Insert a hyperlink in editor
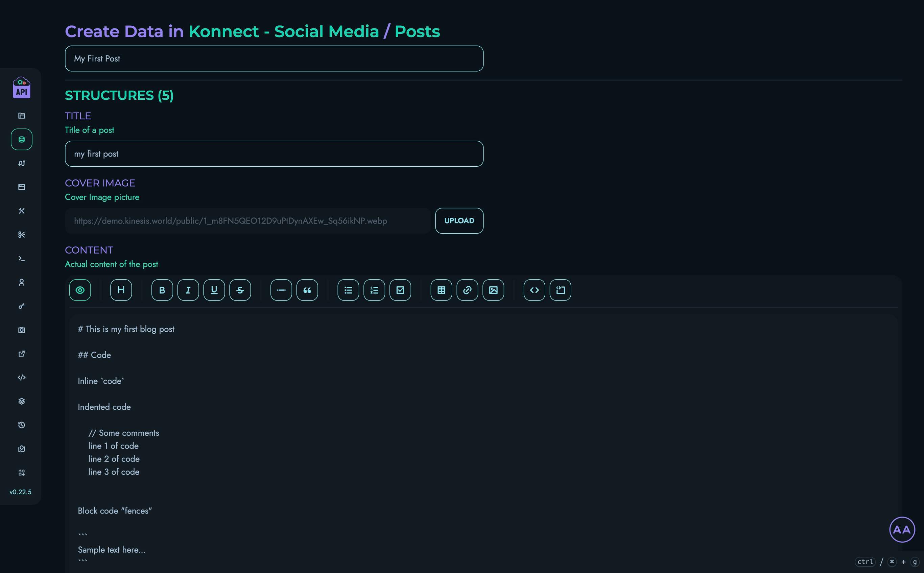This screenshot has height=573, width=924. (x=467, y=290)
